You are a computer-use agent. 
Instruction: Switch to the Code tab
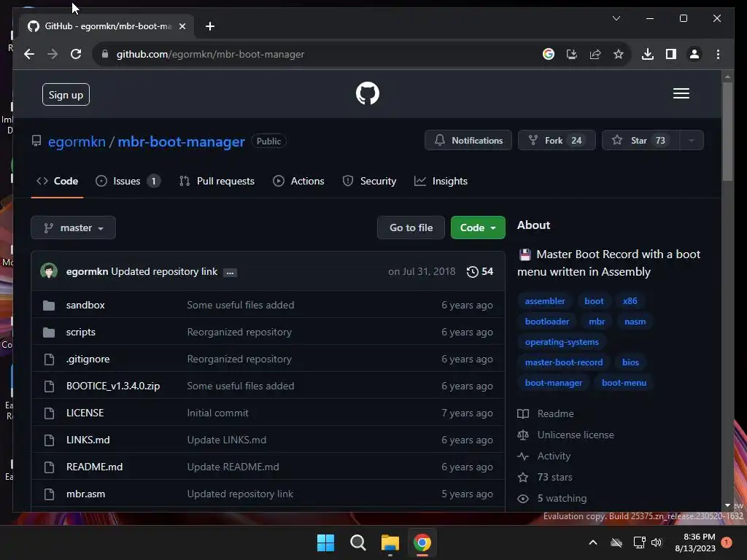pyautogui.click(x=57, y=181)
